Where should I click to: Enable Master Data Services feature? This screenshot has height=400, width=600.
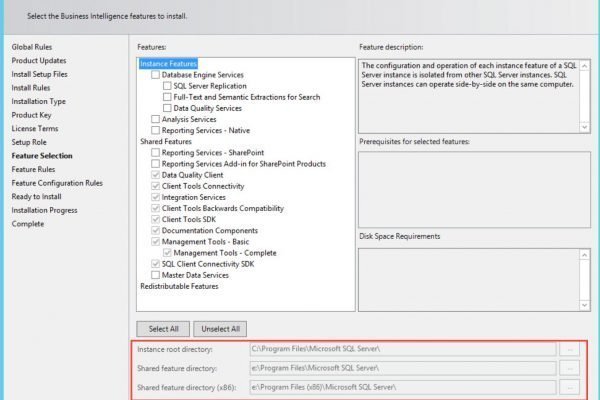click(x=155, y=275)
